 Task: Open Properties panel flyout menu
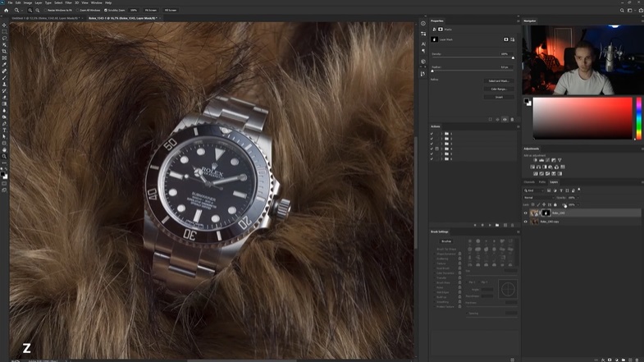518,21
